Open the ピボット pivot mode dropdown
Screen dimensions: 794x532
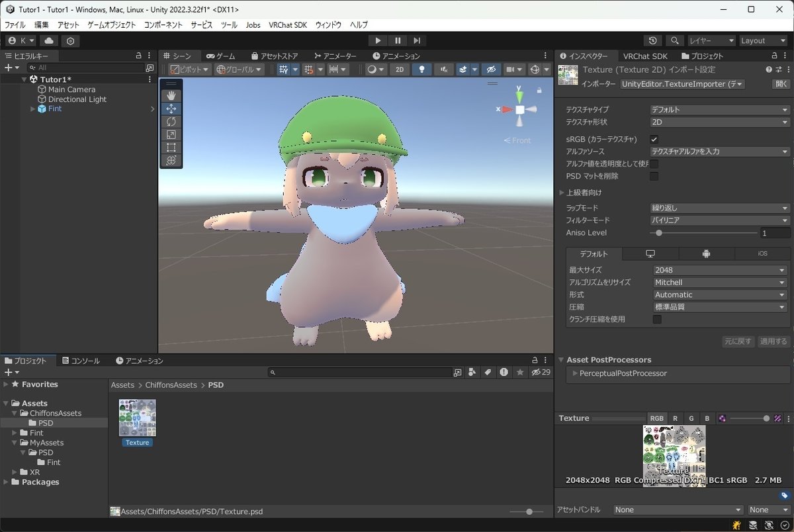pyautogui.click(x=189, y=69)
